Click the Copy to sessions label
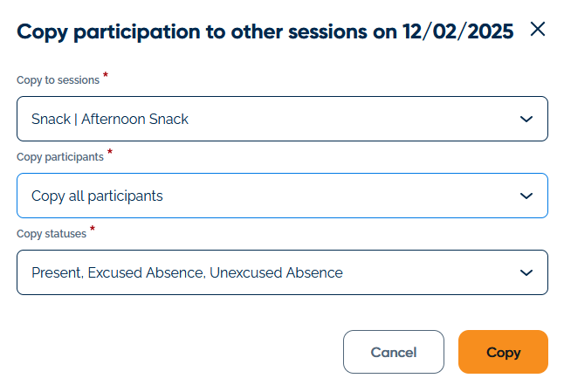The width and height of the screenshot is (564, 392). pos(58,80)
